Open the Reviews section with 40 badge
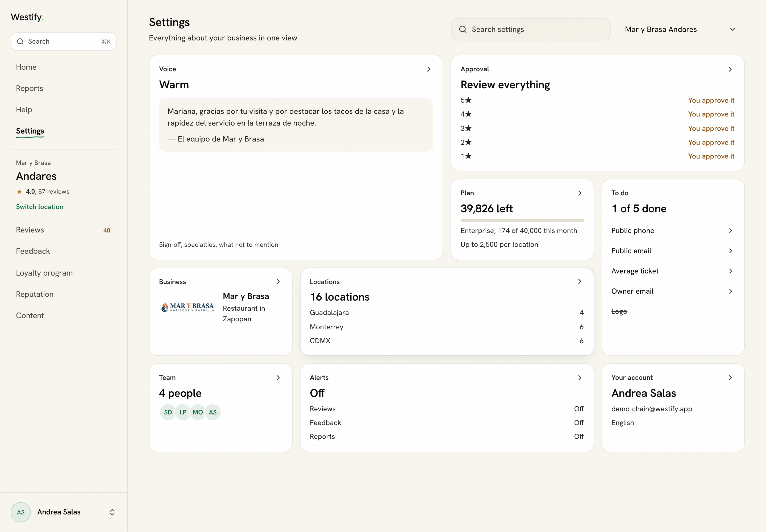 63,230
